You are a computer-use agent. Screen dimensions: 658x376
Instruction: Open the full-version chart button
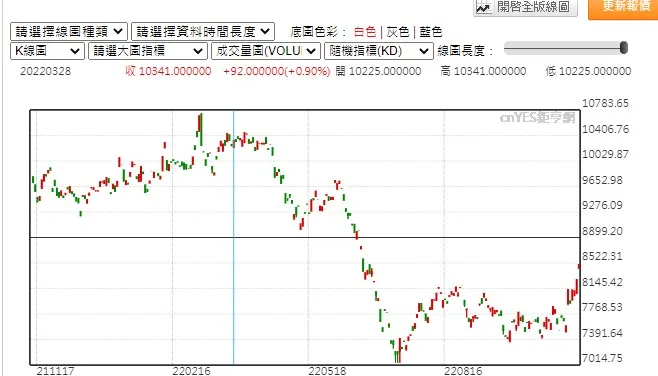[525, 7]
